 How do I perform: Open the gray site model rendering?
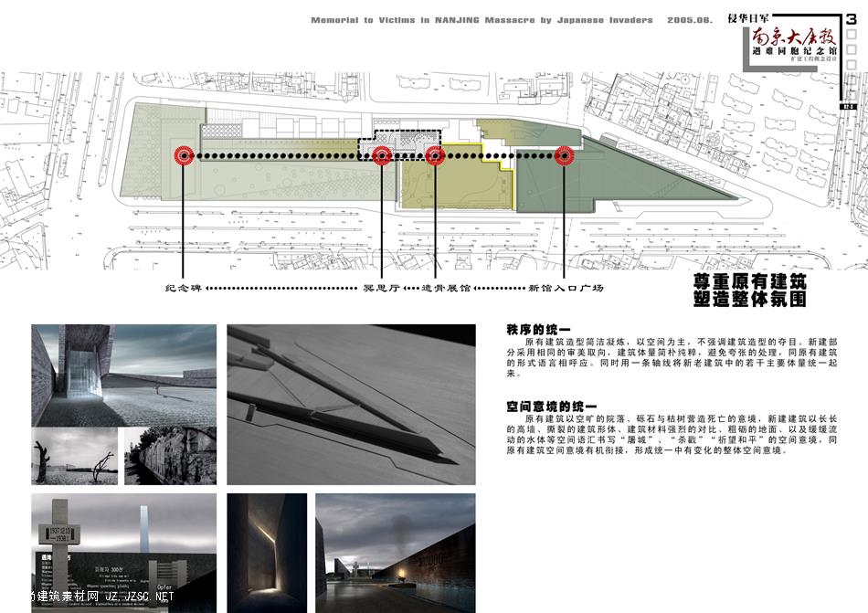pos(351,405)
